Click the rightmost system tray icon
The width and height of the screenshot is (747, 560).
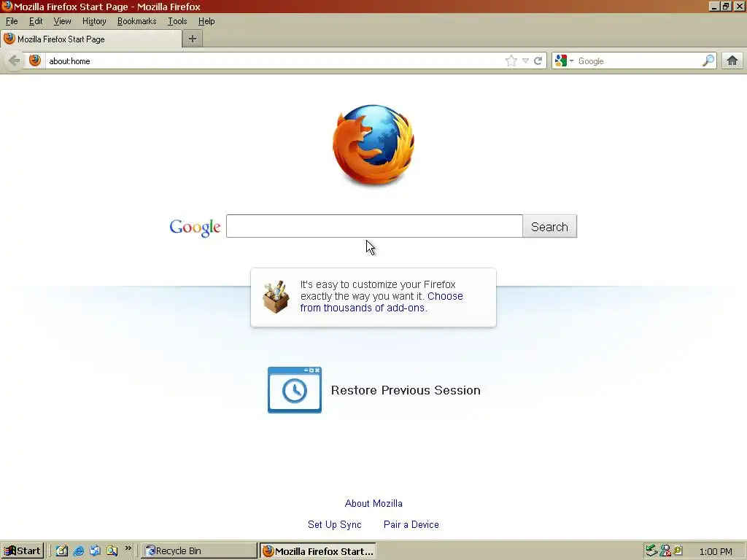click(678, 551)
